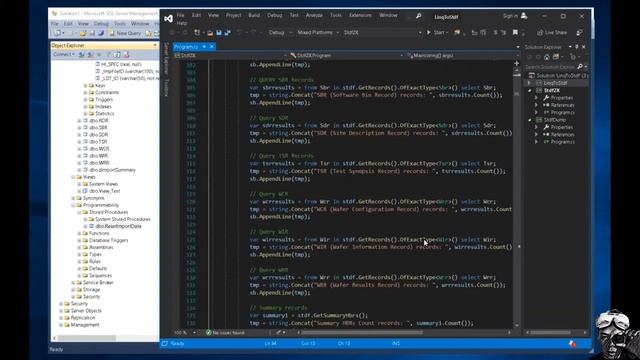Open the Analyze menu in Visual Studio
640x360 pixels.
[314, 16]
